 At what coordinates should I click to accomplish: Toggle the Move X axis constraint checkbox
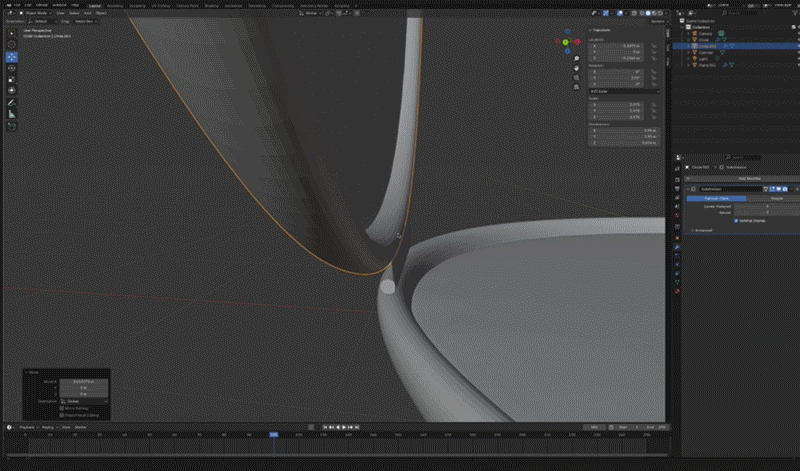coord(62,408)
